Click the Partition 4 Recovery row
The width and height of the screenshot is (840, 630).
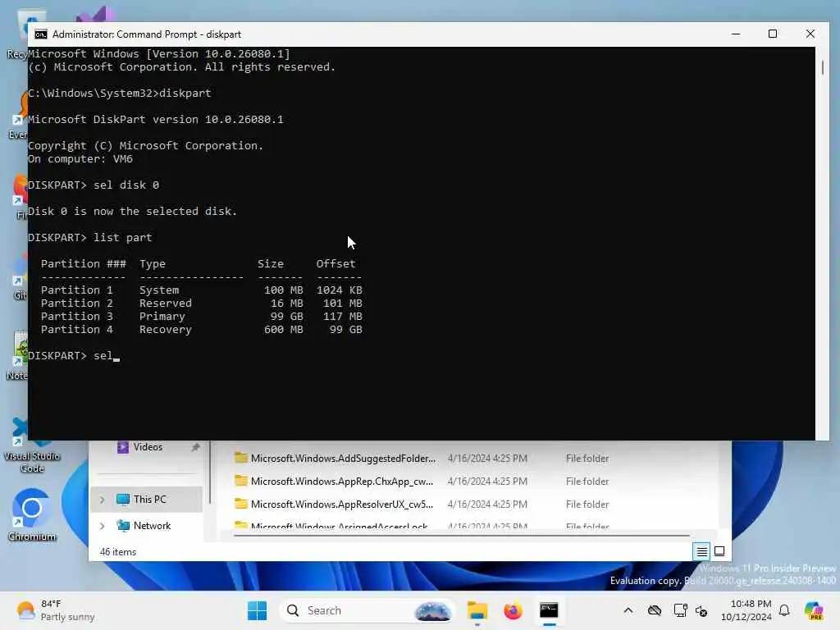pyautogui.click(x=202, y=330)
